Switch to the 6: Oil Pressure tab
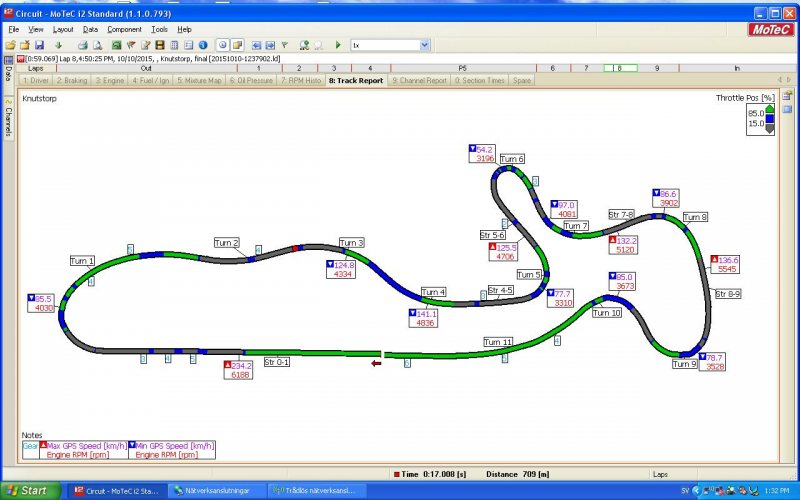Screen dimensions: 800x500 click(251, 80)
